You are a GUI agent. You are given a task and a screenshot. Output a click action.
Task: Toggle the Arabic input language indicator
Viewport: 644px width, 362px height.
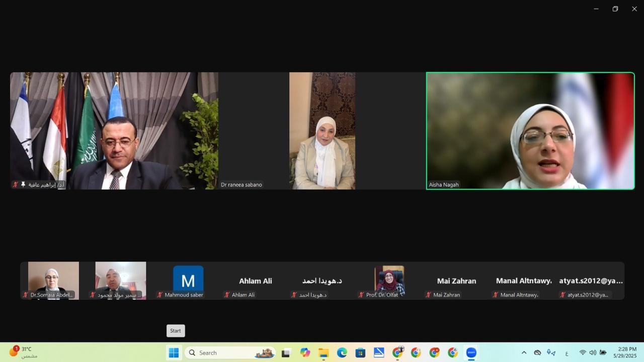(567, 353)
